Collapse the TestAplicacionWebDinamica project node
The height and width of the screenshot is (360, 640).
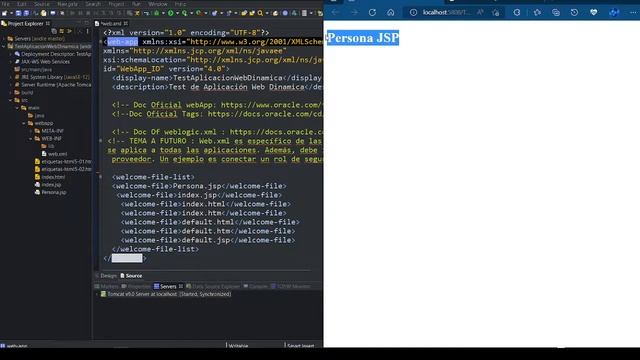point(4,47)
